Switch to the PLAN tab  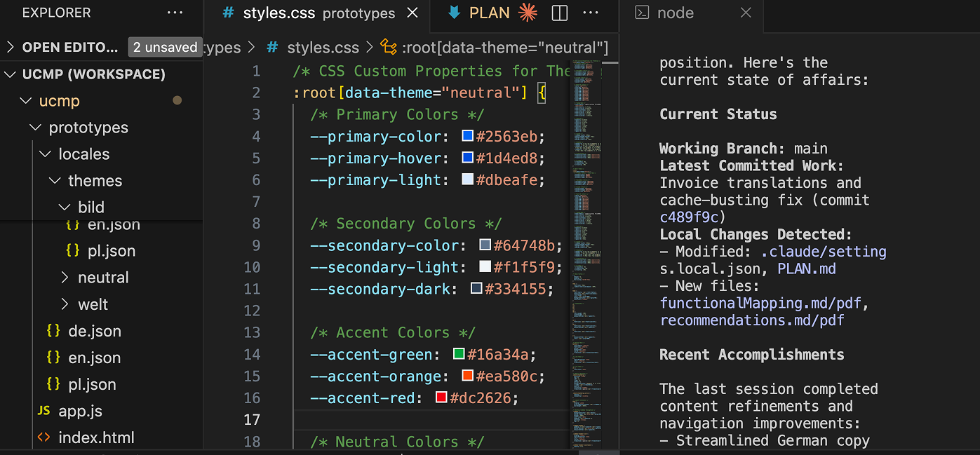point(489,13)
